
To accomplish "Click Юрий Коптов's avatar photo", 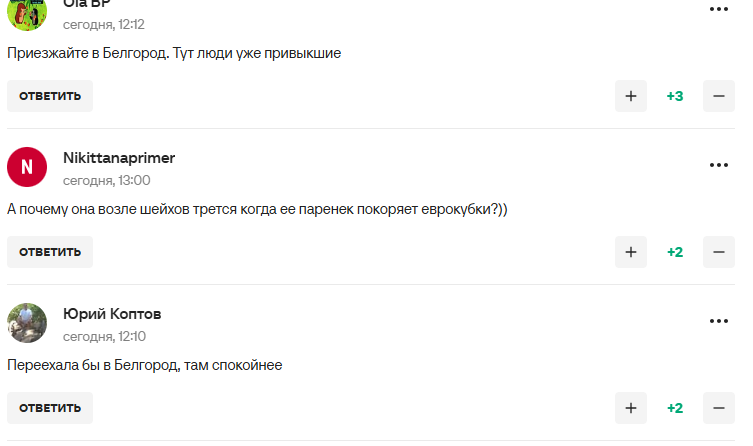I will (x=27, y=323).
